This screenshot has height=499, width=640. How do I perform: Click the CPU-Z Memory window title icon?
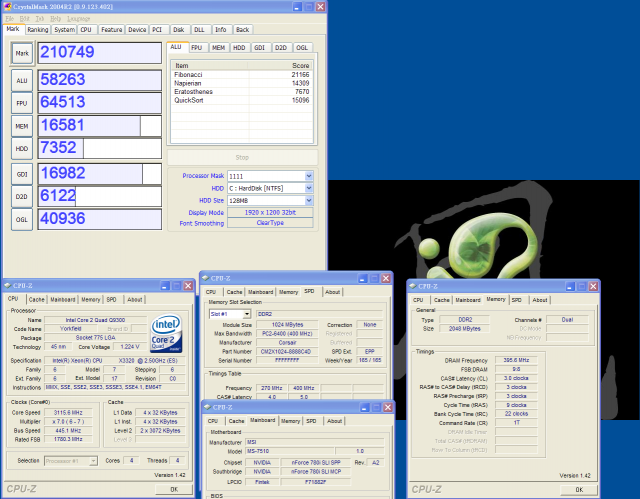pyautogui.click(x=412, y=286)
